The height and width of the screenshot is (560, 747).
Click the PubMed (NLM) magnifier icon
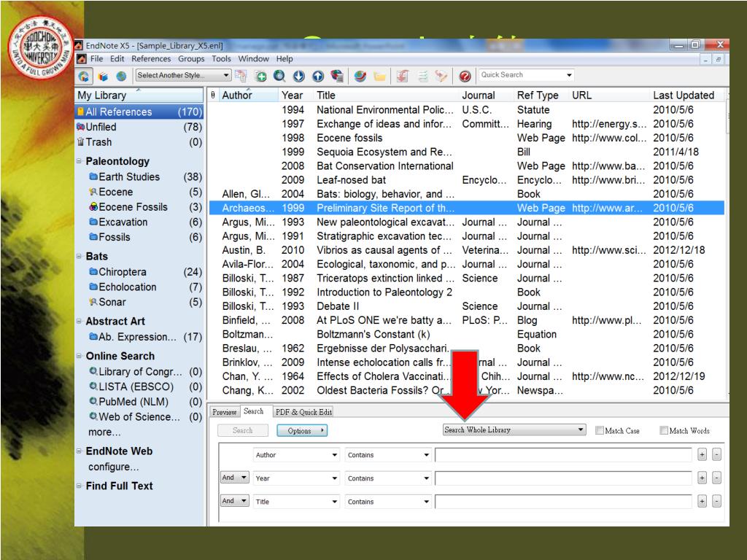tap(93, 402)
